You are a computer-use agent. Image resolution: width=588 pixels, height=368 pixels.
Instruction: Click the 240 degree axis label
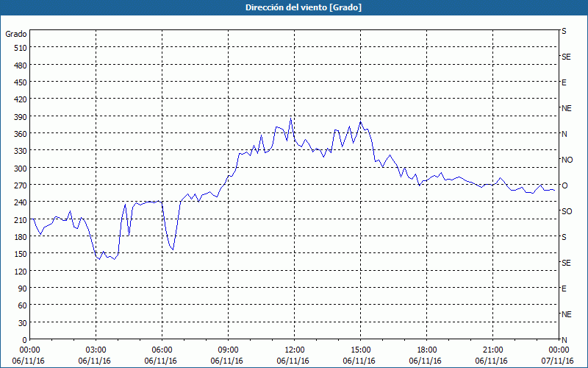pyautogui.click(x=21, y=202)
